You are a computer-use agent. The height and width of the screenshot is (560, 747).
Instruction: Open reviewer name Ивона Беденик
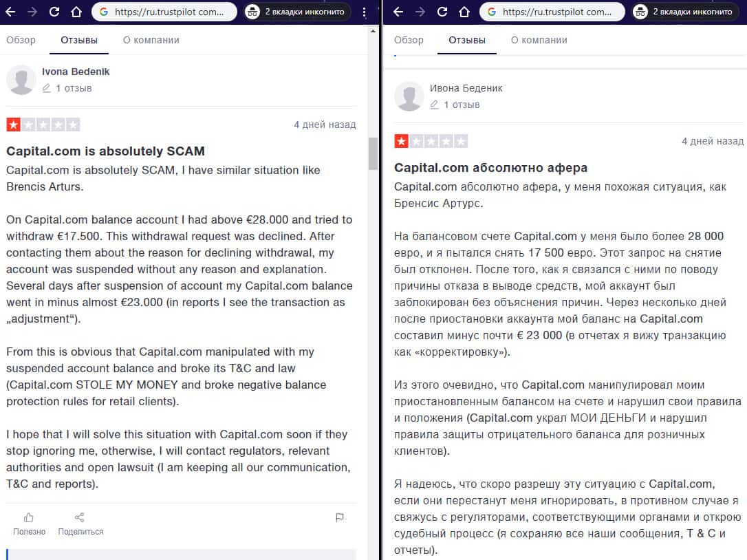(466, 88)
